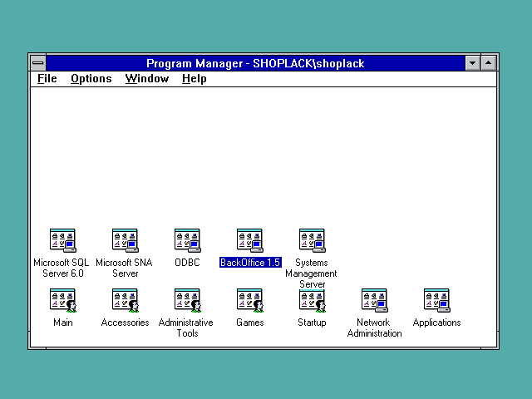
Task: Select the Microsoft SQL Server 6.0 group icon
Action: coord(63,240)
